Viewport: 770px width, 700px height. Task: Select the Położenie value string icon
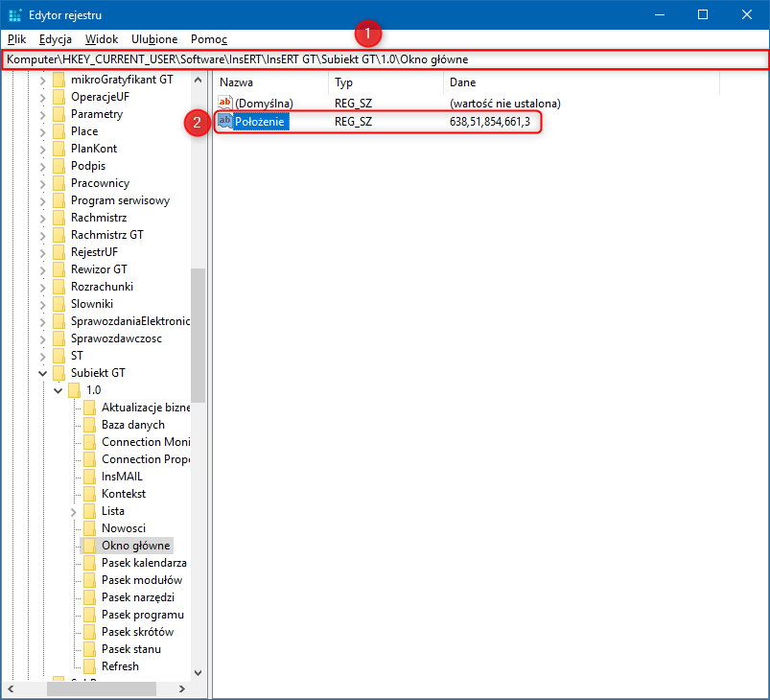point(225,121)
